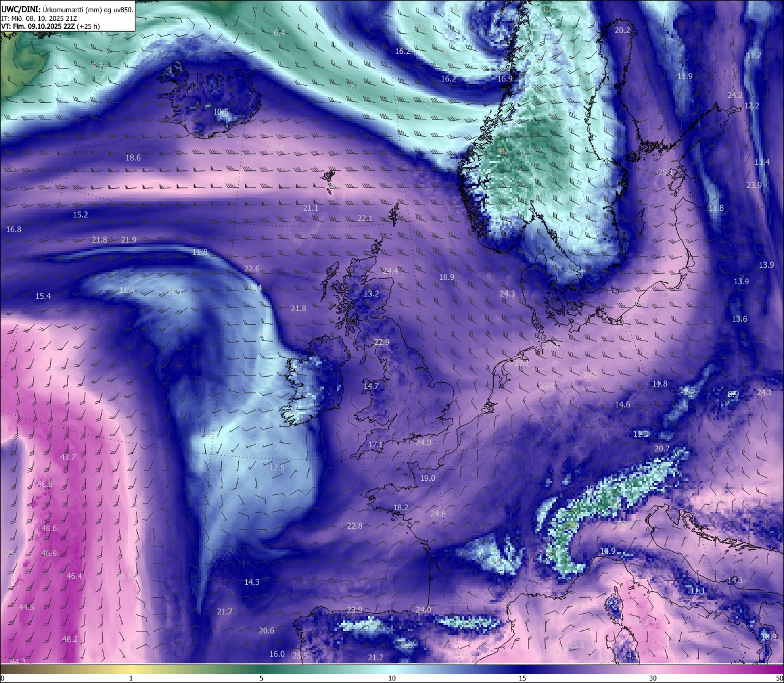Click the 46.9 value in the Atlantic
The width and height of the screenshot is (784, 683).
point(49,553)
